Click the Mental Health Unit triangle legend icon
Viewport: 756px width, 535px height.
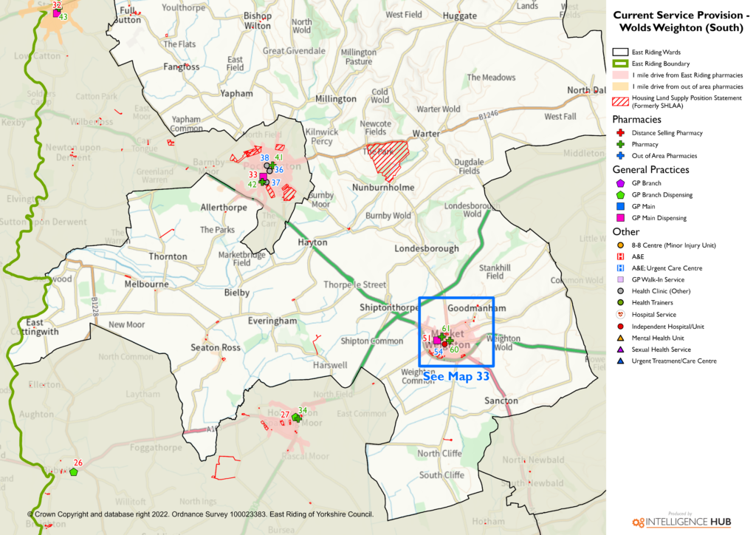click(620, 338)
